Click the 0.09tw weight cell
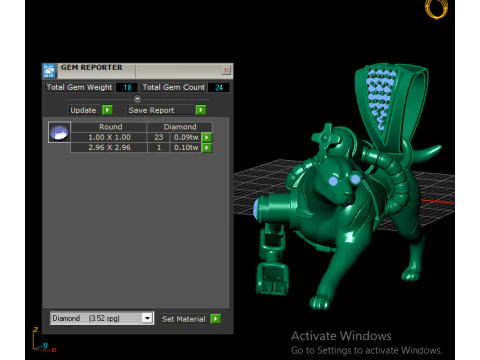The image size is (480, 360). click(186, 137)
